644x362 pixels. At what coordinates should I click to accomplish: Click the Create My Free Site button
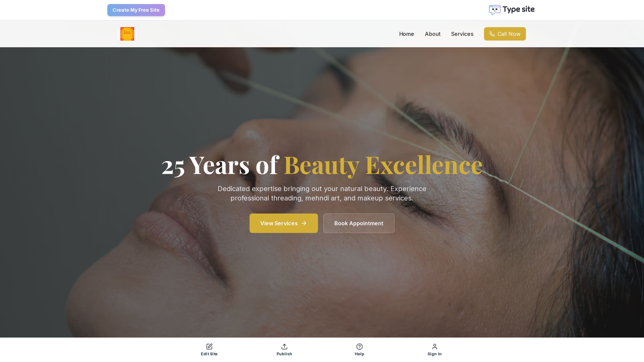click(x=136, y=10)
